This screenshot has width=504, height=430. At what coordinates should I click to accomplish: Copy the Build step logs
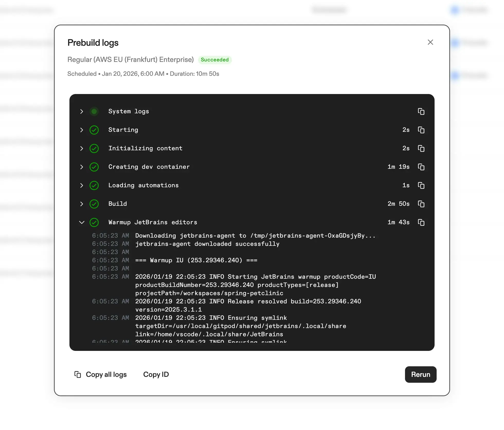click(421, 204)
